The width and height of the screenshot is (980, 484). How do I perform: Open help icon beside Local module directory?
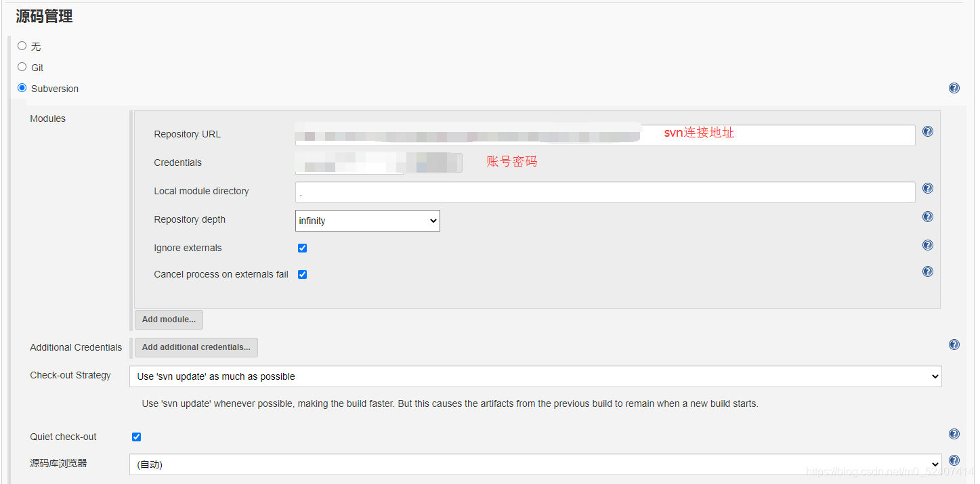[928, 188]
